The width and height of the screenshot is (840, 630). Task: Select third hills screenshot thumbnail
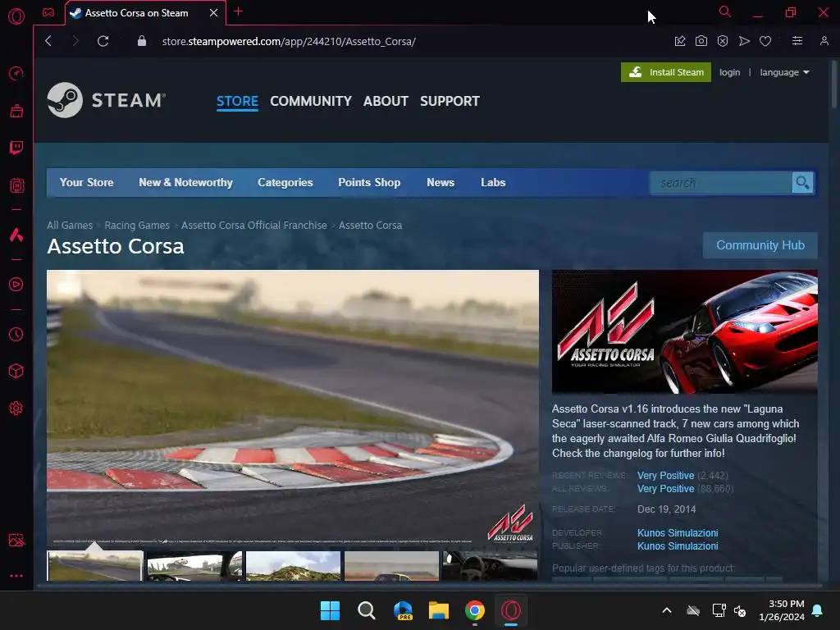pyautogui.click(x=293, y=566)
